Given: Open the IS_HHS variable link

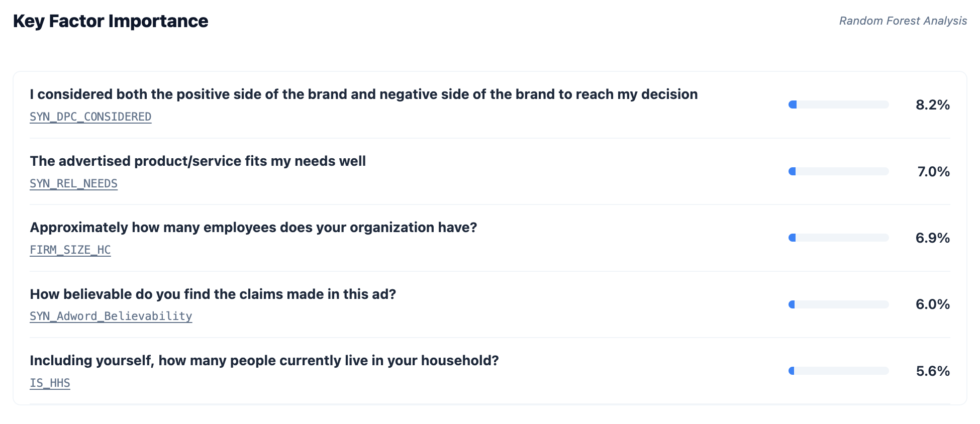Looking at the screenshot, I should click(x=50, y=383).
